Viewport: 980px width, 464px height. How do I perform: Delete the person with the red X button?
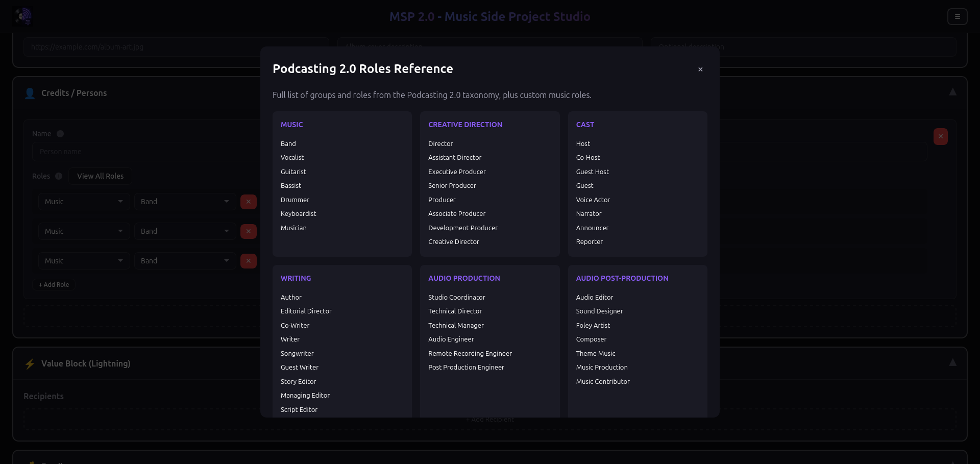click(x=940, y=136)
